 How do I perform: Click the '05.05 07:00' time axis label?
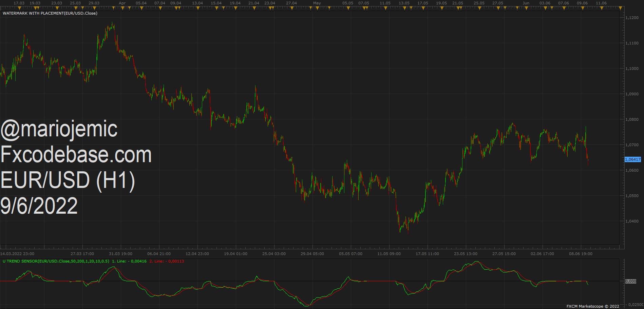coord(351,254)
